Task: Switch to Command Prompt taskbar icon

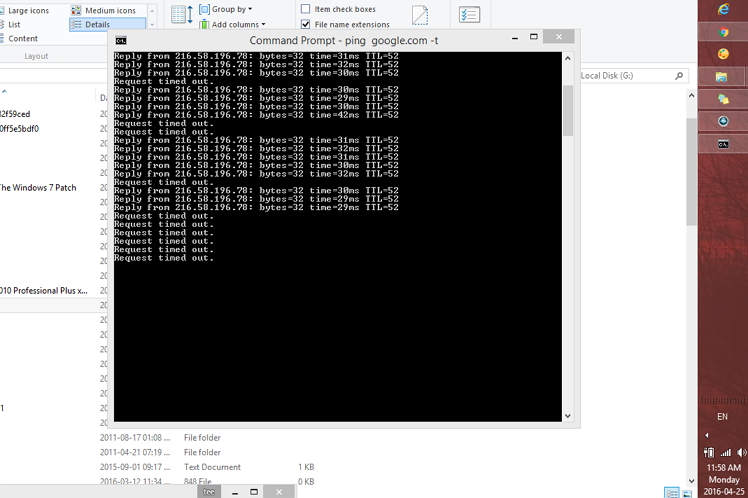Action: (723, 144)
